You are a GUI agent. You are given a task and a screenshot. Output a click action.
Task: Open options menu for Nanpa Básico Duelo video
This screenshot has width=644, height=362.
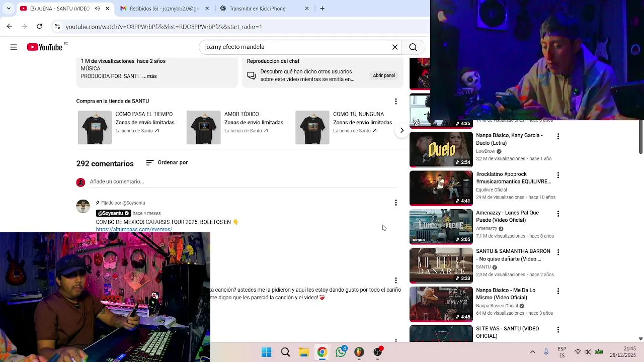coord(558,136)
